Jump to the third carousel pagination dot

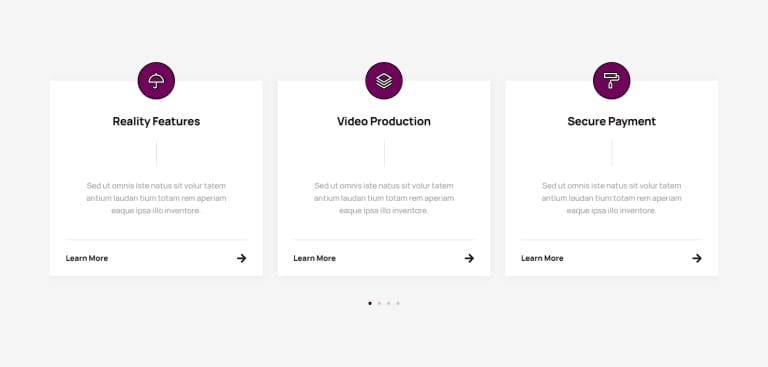(x=388, y=303)
